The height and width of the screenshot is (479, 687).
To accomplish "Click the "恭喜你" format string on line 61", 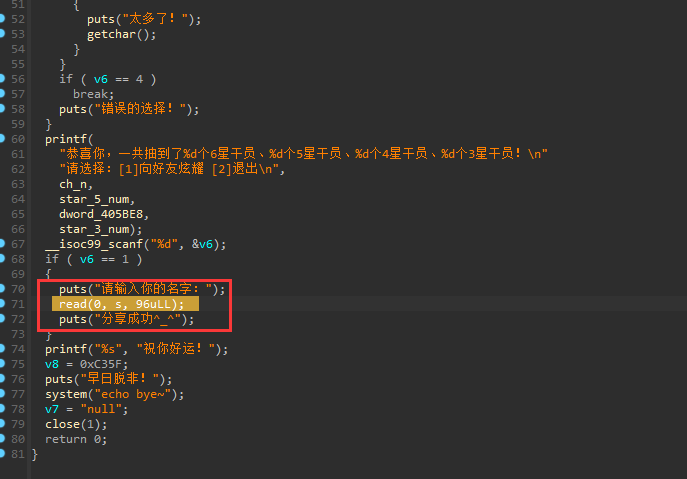I will pyautogui.click(x=304, y=154).
